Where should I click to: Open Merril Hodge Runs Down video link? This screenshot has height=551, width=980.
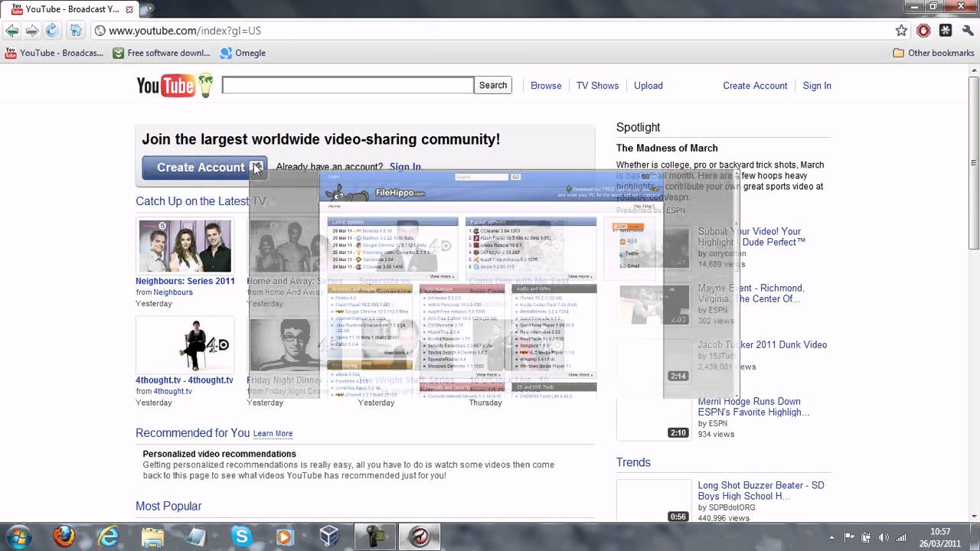pos(753,407)
